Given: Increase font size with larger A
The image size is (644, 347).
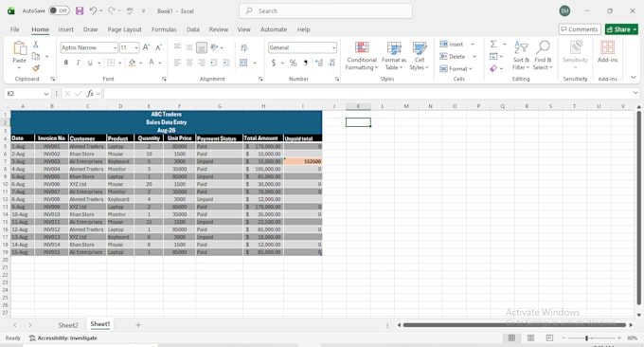Looking at the screenshot, I should 146,47.
